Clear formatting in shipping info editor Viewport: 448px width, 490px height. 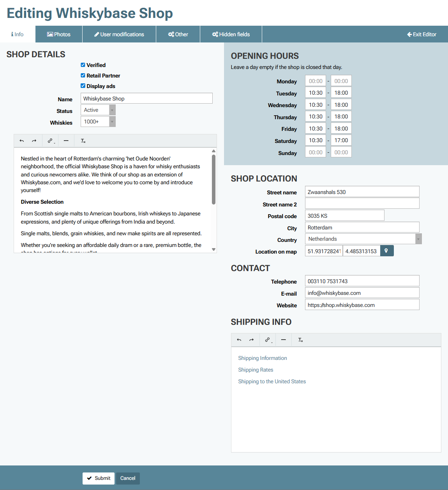tap(300, 340)
